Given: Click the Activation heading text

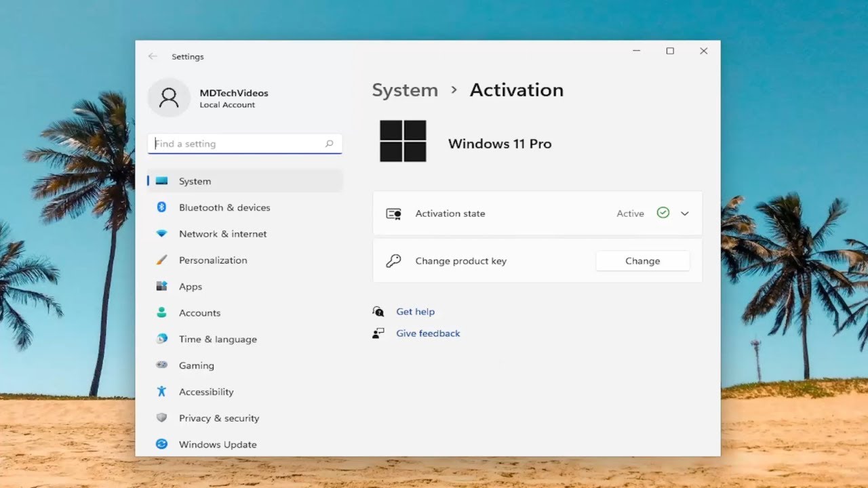Looking at the screenshot, I should pos(517,90).
